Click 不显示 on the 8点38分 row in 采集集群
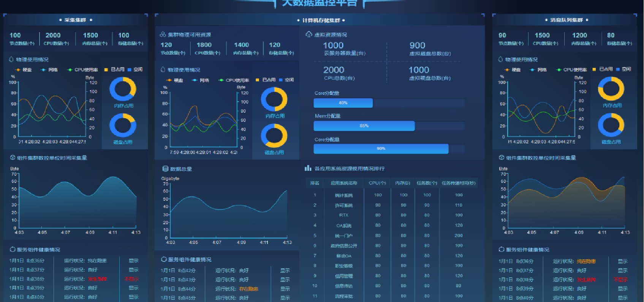The height and width of the screenshot is (302, 644). click(131, 279)
